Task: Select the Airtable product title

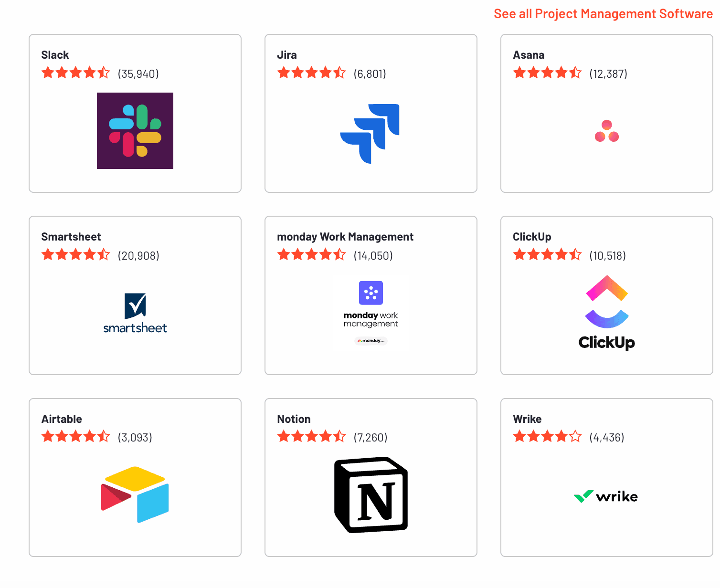Action: point(62,419)
